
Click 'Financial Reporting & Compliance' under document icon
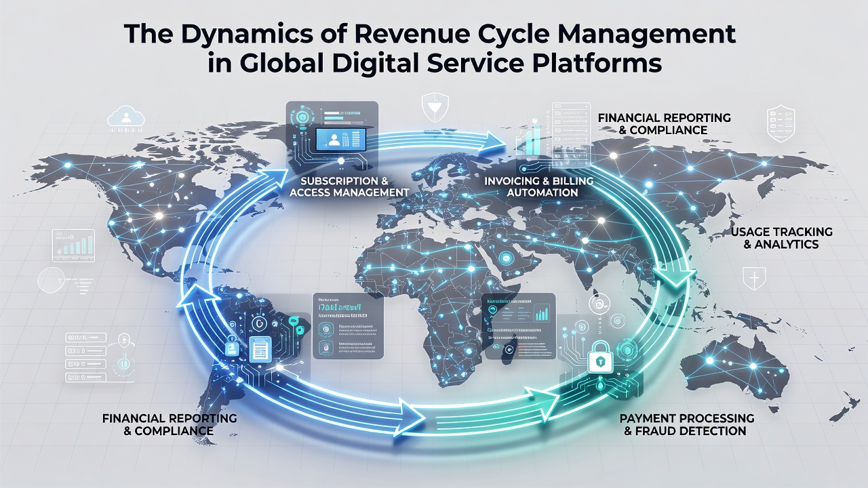click(x=170, y=424)
